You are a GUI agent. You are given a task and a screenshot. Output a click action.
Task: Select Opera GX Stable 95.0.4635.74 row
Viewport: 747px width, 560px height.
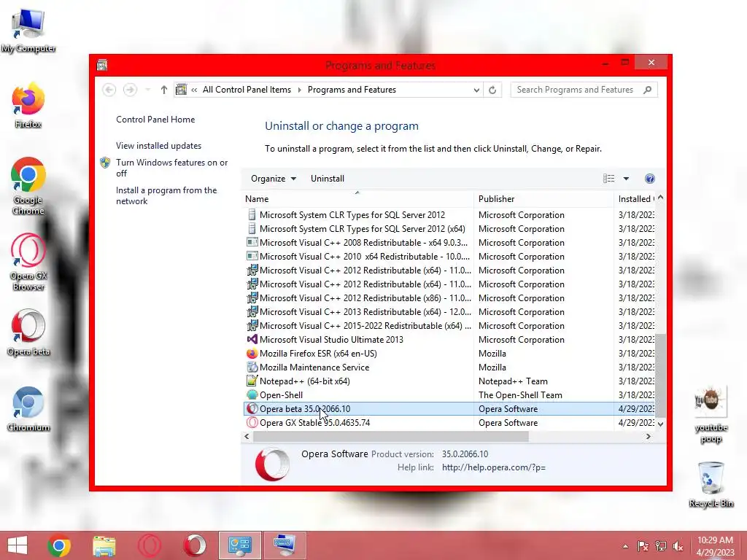(449, 423)
